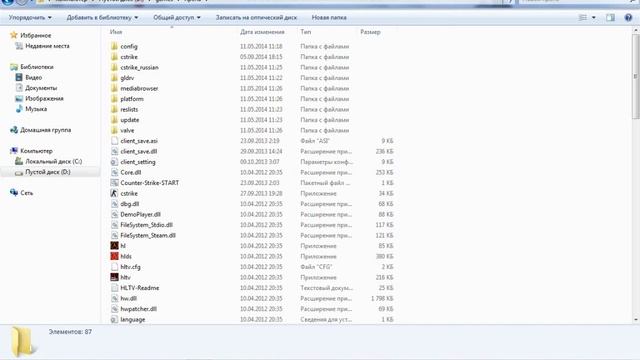Select the FileSystem_Steam.dll file name

tap(148, 236)
